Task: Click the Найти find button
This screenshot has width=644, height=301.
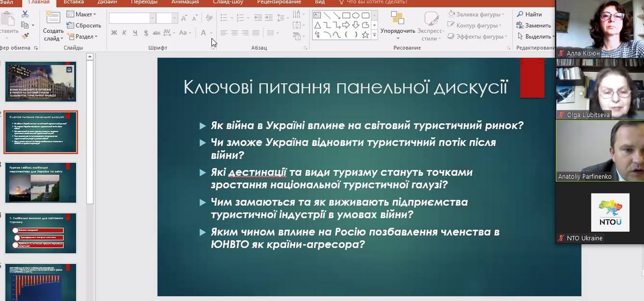Action: tap(529, 14)
